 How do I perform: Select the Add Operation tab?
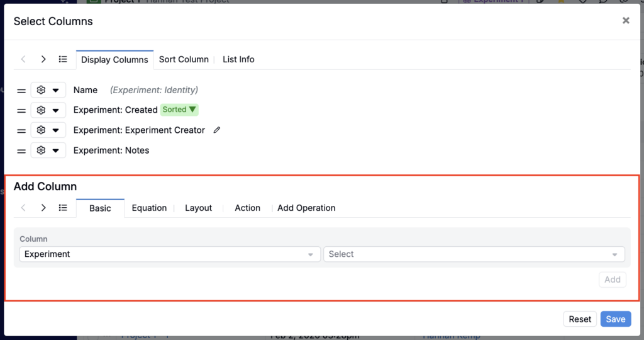coord(306,208)
